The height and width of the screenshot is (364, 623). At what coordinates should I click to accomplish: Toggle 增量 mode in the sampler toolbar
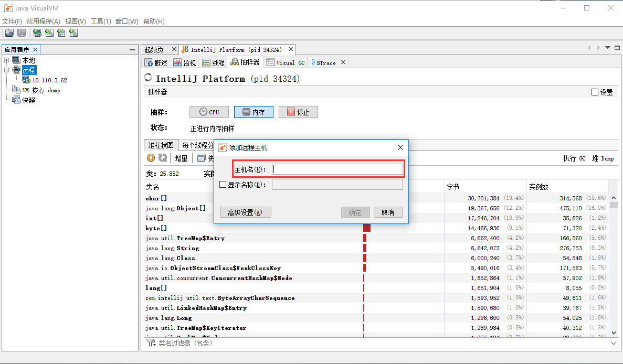point(181,158)
